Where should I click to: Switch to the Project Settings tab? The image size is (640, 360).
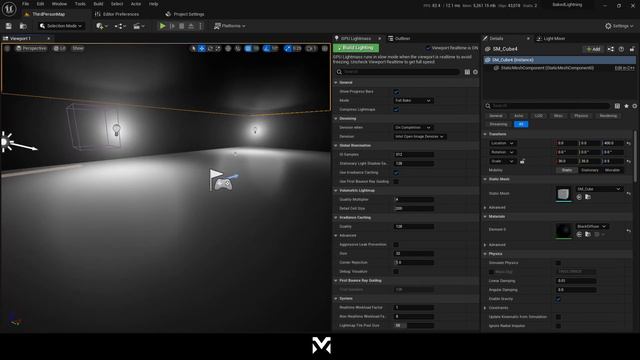pyautogui.click(x=185, y=14)
